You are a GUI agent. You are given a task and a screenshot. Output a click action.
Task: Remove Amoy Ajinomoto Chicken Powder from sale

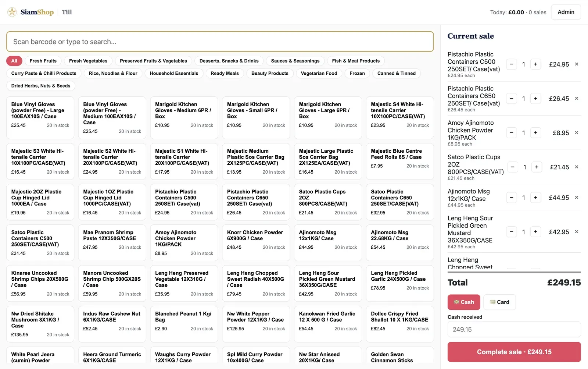pyautogui.click(x=577, y=132)
